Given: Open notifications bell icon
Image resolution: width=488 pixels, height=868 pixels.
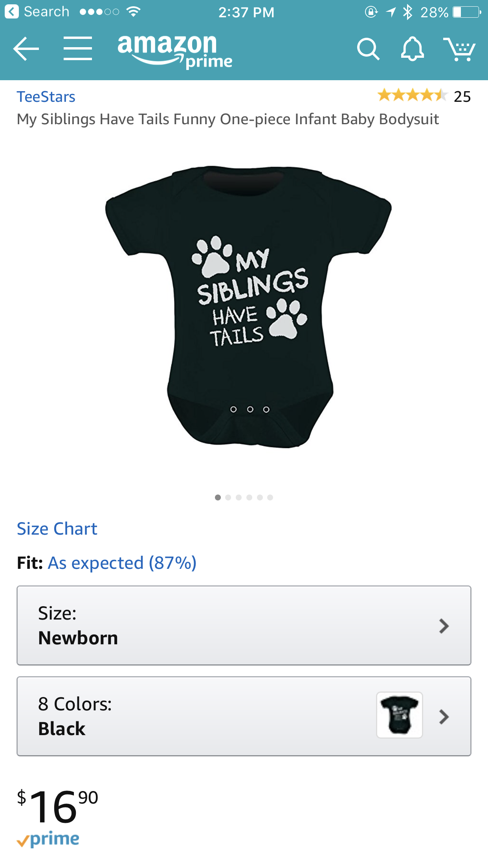Looking at the screenshot, I should point(412,49).
